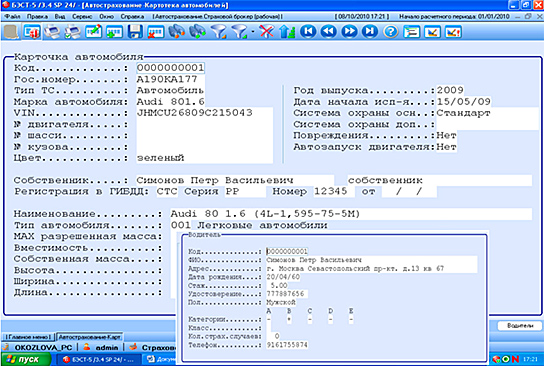Click the Цвет field зеленый

204,158
